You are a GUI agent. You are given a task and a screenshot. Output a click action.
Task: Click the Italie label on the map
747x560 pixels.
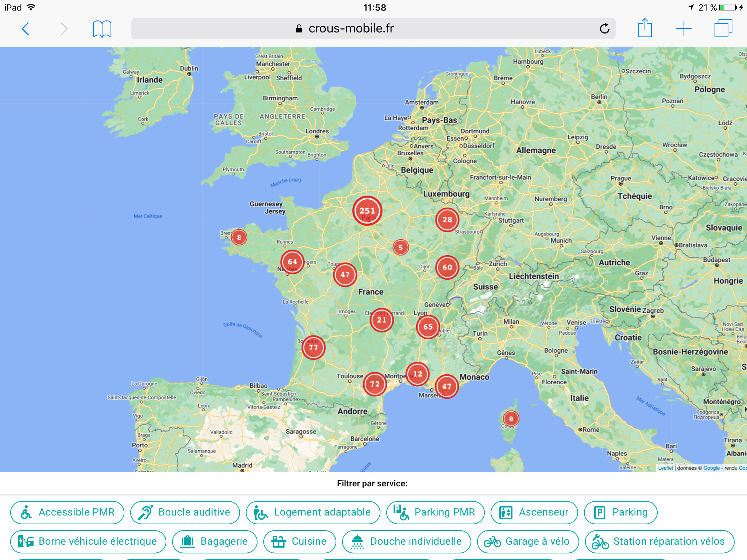click(x=580, y=398)
